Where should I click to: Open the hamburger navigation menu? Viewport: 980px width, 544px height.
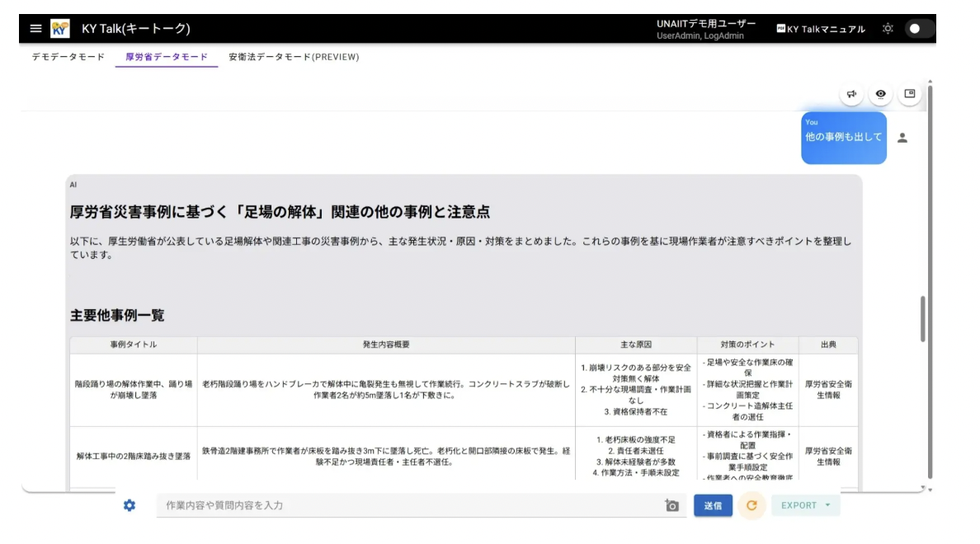35,29
